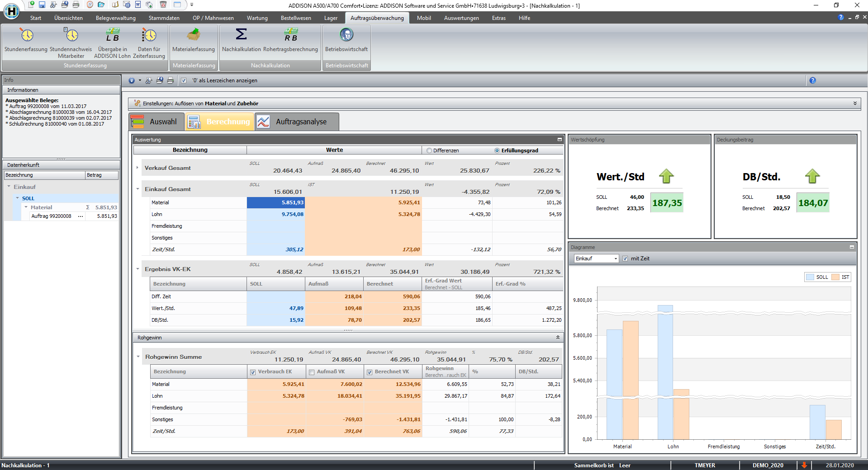The width and height of the screenshot is (868, 470).
Task: Expand the Verkauf Gesamt row
Action: click(138, 168)
